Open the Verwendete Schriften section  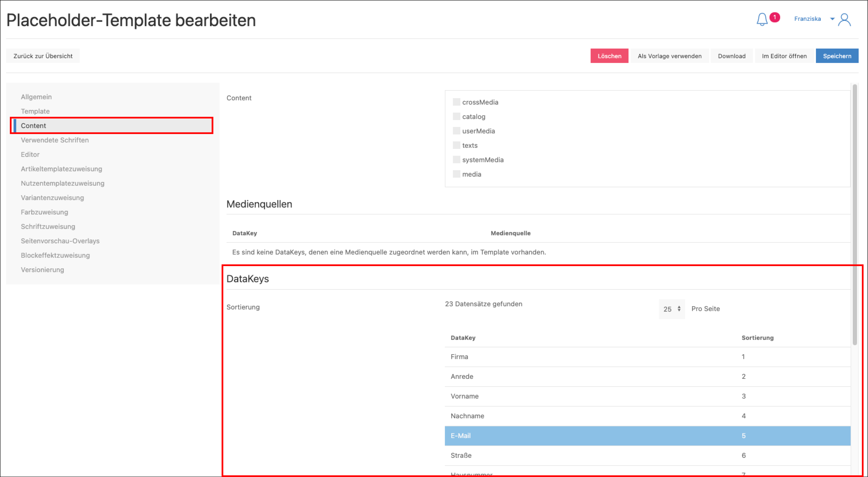pyautogui.click(x=55, y=140)
